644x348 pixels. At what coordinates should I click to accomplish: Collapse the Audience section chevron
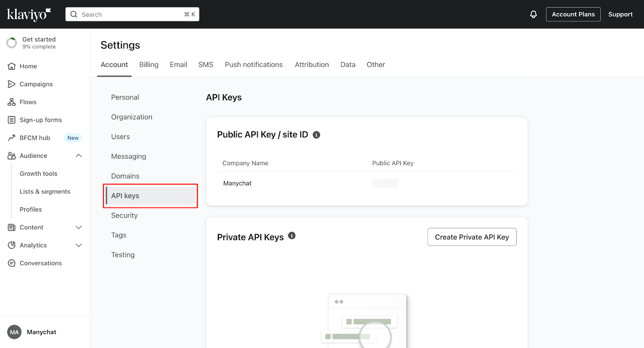click(79, 156)
